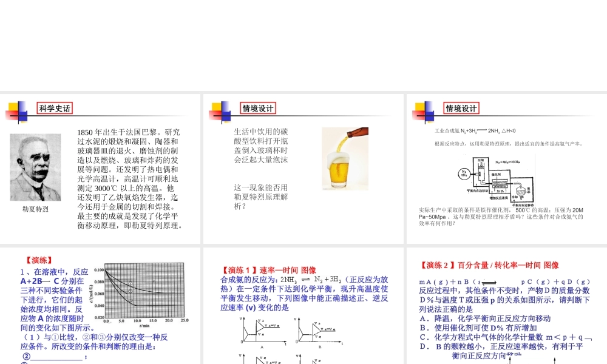
Task: Click the 情境设计 title on the ammonia slide
Action: tap(461, 109)
